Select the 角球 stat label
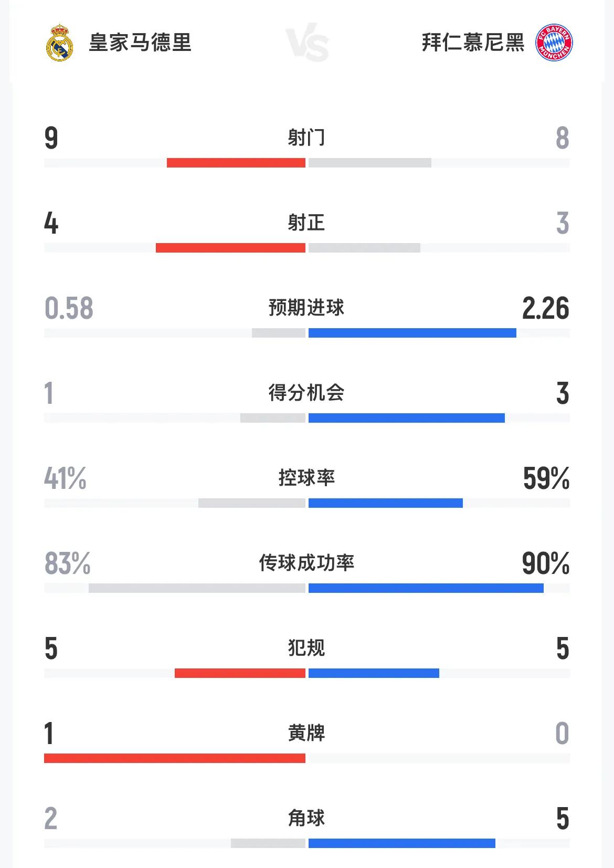 [306, 818]
